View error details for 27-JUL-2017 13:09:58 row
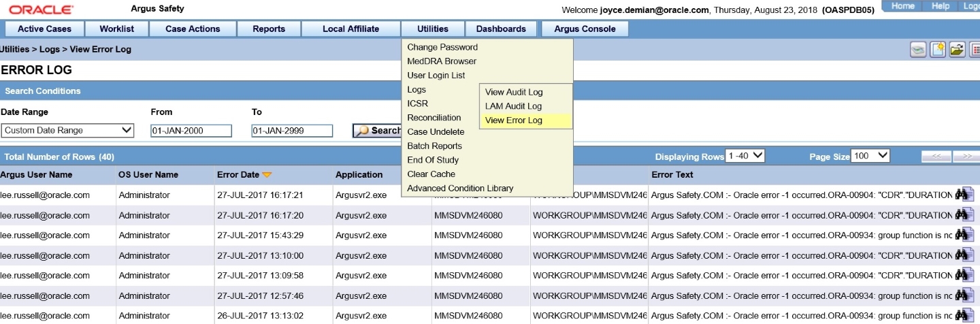This screenshot has width=980, height=324. tap(964, 275)
